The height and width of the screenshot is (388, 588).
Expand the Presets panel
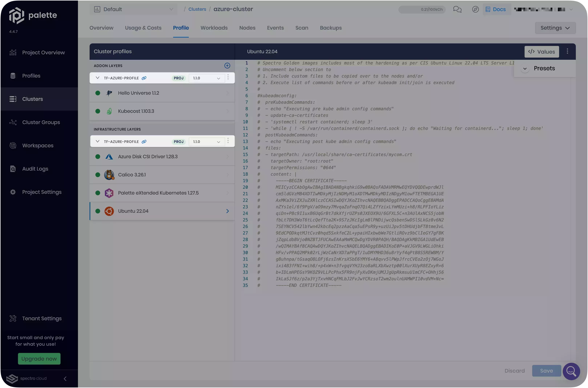click(x=525, y=68)
